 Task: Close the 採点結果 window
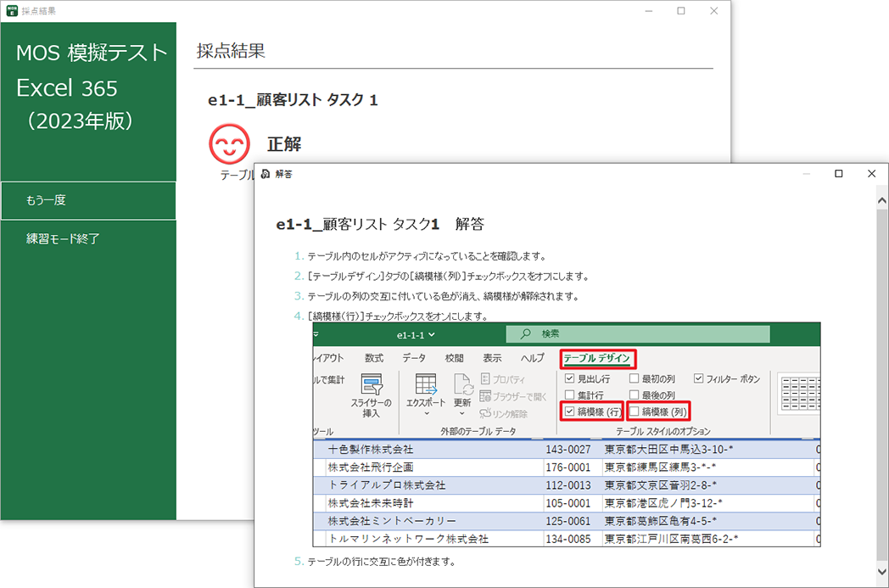713,11
